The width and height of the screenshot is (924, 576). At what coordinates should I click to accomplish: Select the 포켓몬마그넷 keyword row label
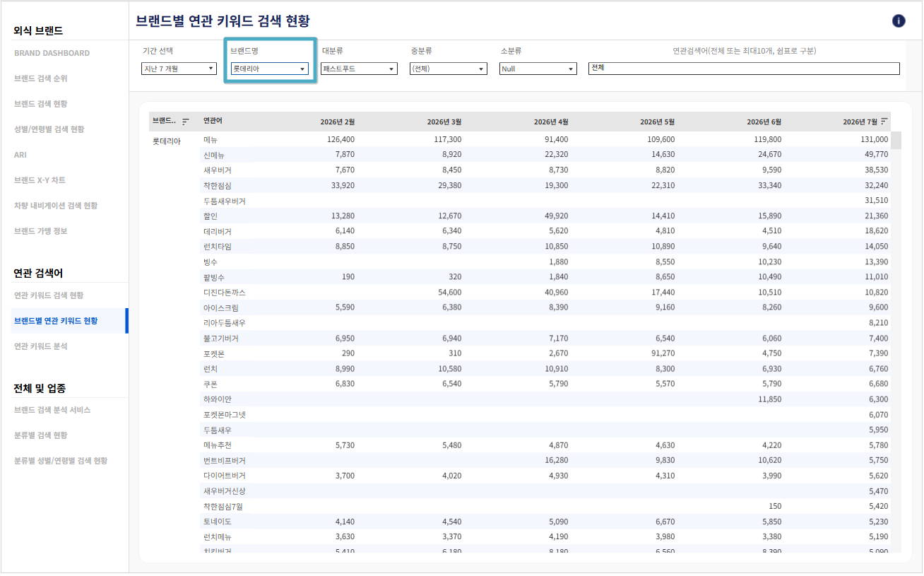tap(225, 415)
